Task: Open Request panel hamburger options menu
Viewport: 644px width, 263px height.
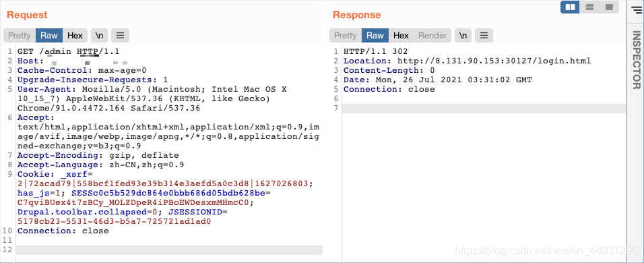Action: point(120,35)
